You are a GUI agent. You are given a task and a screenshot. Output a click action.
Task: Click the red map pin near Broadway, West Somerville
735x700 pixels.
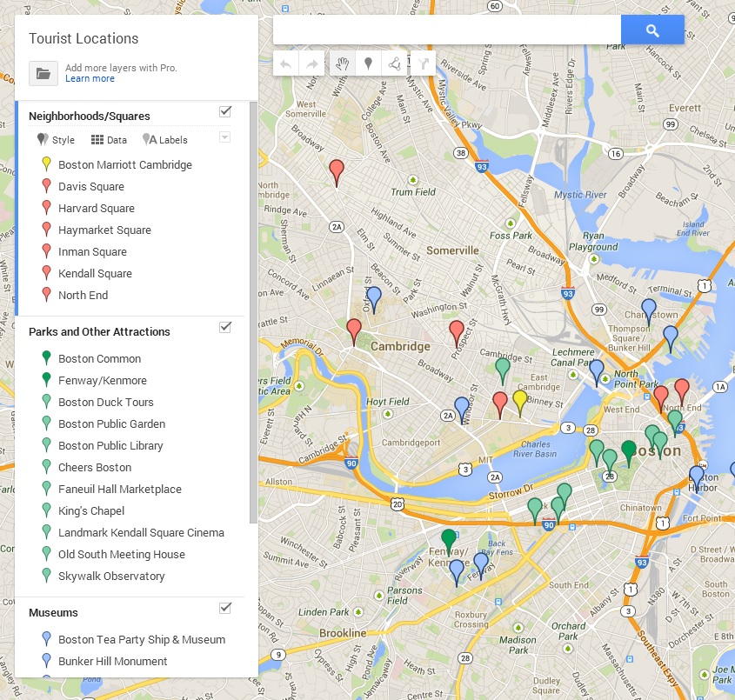337,172
